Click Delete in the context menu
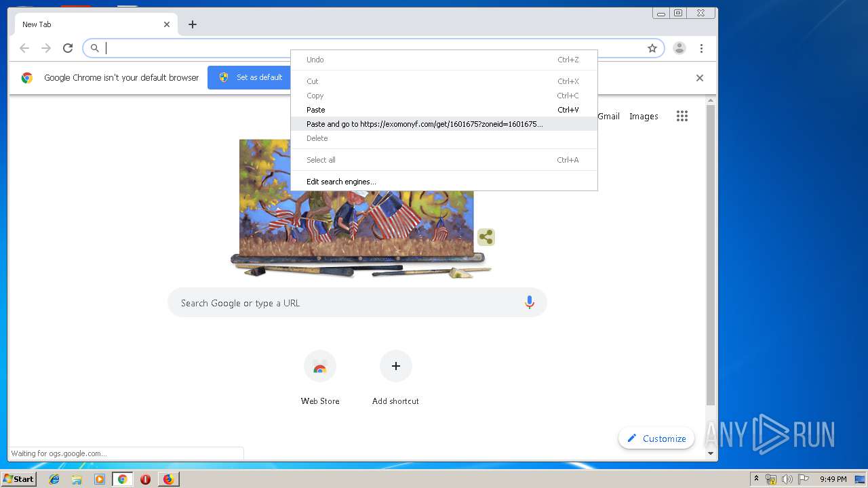 [444, 138]
